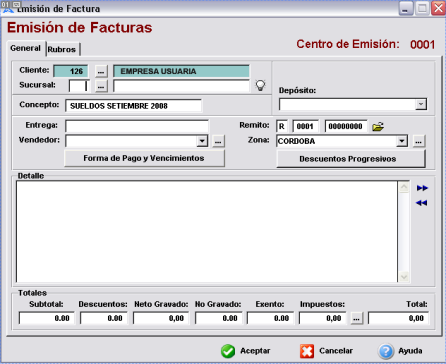Click the Concepto field SUELDOS SETIEMBRE 2008
Viewport: 446px width, 364px height.
click(x=133, y=106)
